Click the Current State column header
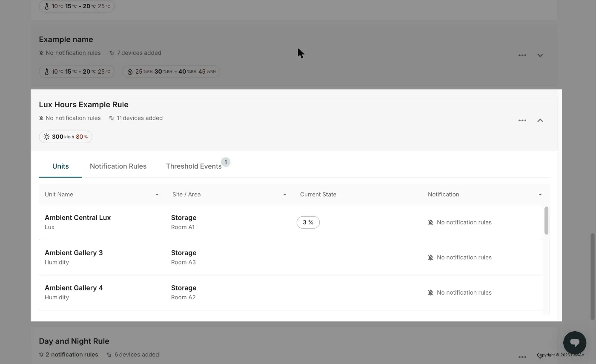 tap(318, 195)
